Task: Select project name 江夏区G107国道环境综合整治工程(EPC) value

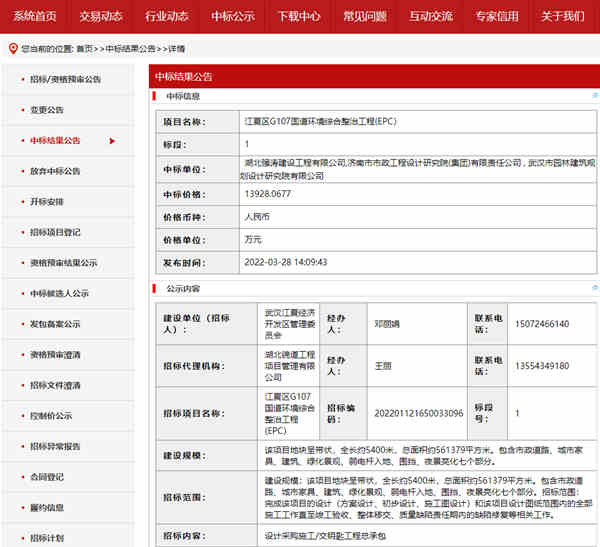Action: (320, 121)
